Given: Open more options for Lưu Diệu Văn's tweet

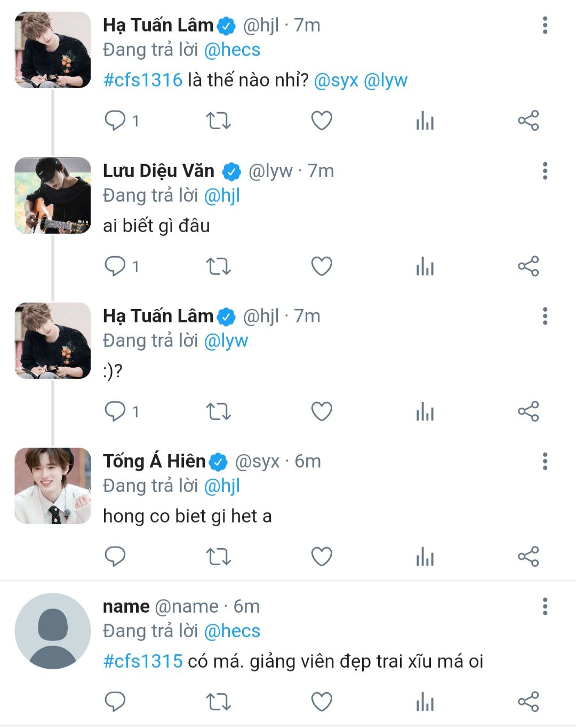Looking at the screenshot, I should [x=545, y=171].
